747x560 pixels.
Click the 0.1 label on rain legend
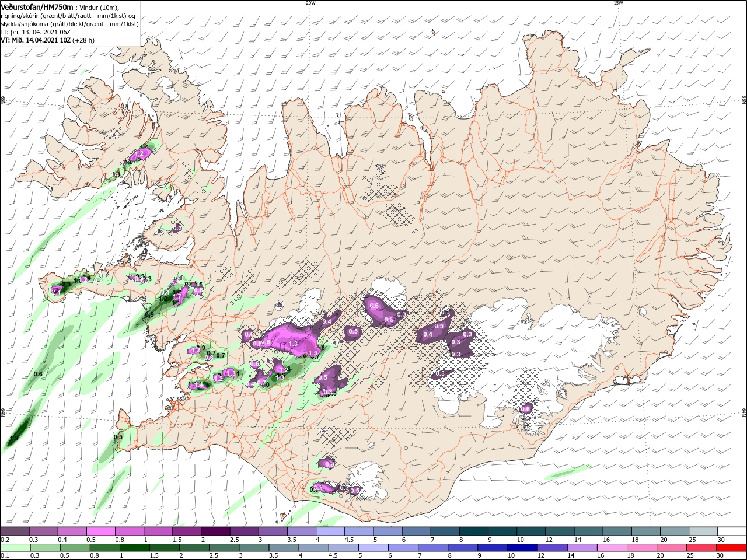pos(4,556)
